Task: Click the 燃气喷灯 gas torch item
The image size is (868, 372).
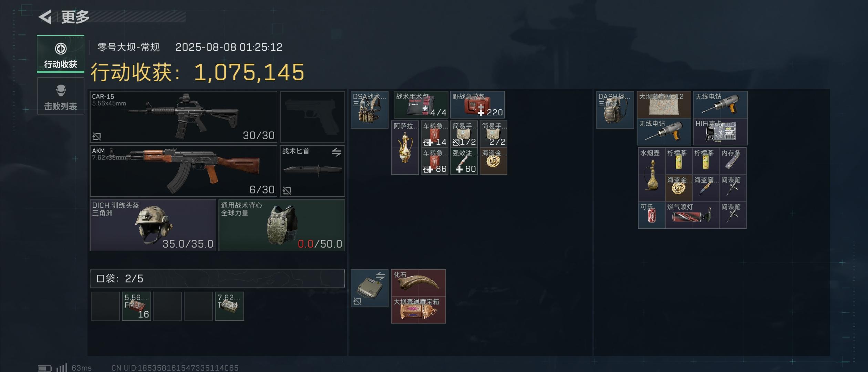Action: (692, 215)
